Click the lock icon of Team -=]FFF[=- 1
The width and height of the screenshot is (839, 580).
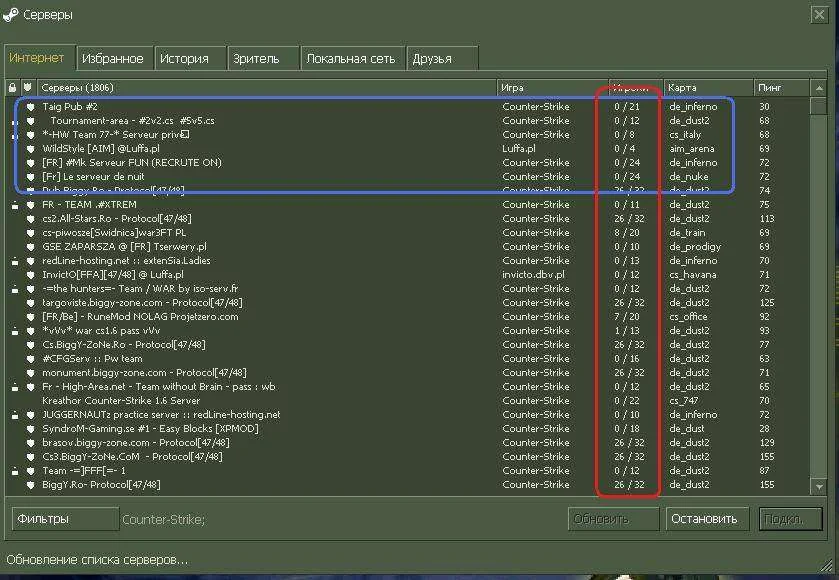pyautogui.click(x=15, y=471)
